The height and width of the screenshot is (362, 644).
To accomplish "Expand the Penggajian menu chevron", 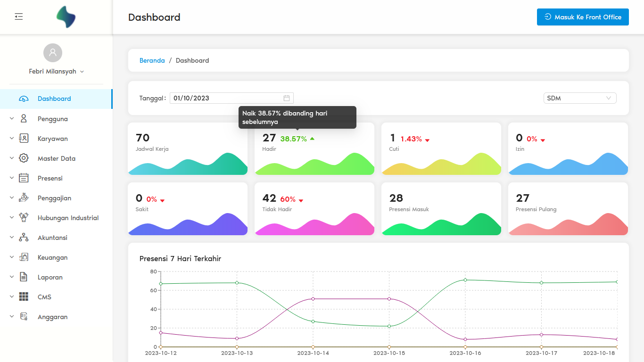I will 12,198.
